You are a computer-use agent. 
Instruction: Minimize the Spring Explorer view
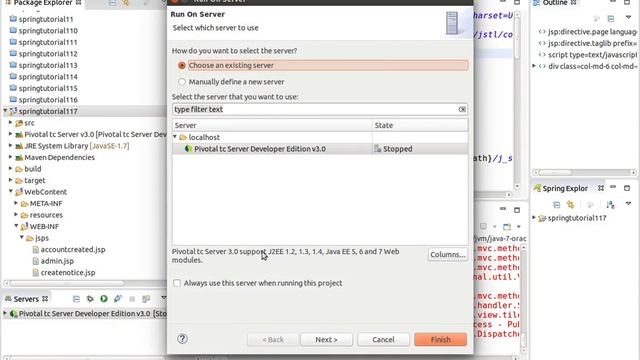[x=613, y=187]
